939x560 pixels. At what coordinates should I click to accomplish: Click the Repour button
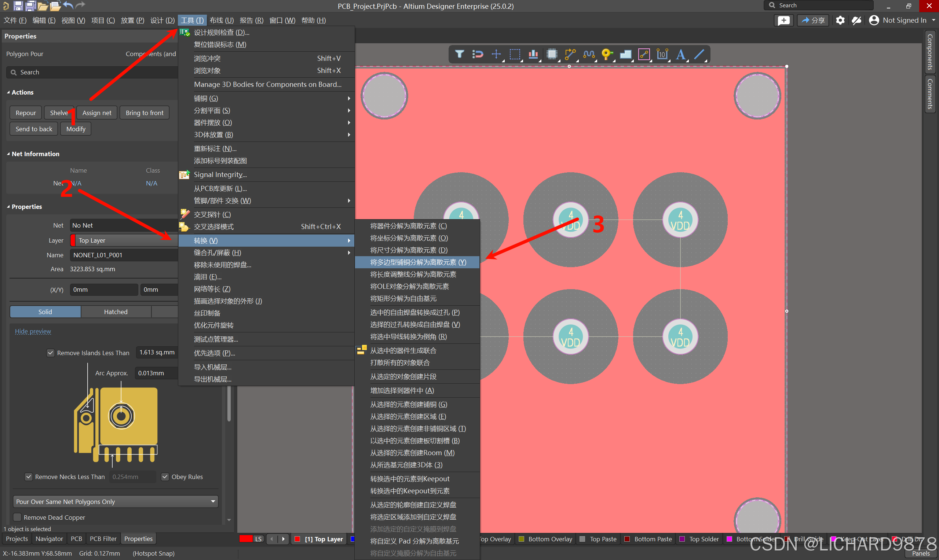[x=26, y=113]
